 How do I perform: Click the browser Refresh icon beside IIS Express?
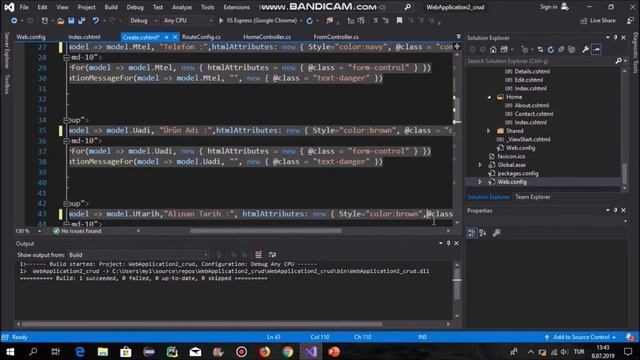click(310, 20)
